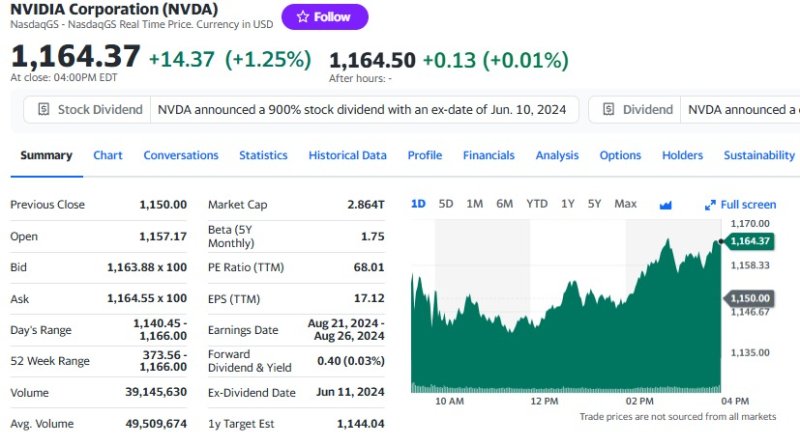This screenshot has width=800, height=445.
Task: Show the Max chart range
Action: (x=625, y=204)
